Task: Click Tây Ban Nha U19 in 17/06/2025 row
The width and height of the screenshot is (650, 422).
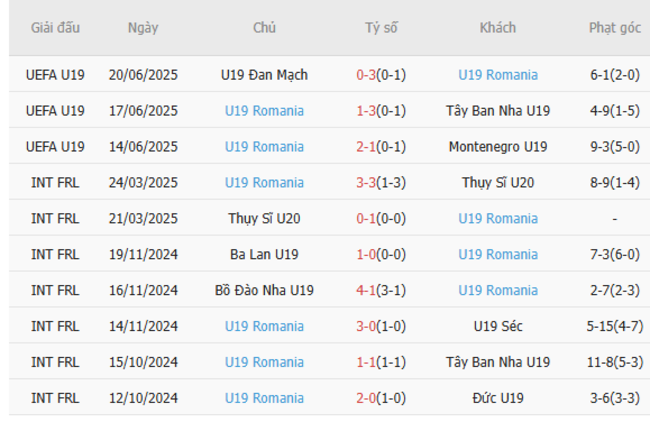Action: (497, 111)
